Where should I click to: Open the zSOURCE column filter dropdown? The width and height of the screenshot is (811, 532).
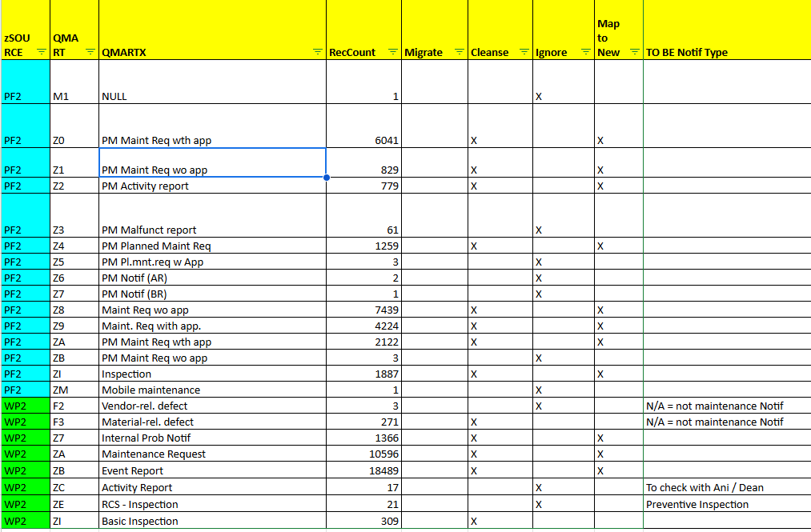click(x=42, y=53)
